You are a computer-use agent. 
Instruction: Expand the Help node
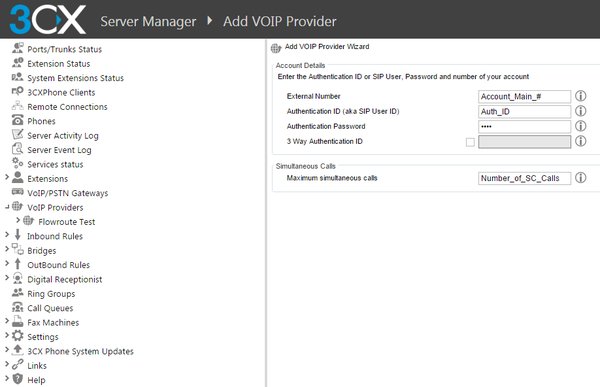click(7, 379)
